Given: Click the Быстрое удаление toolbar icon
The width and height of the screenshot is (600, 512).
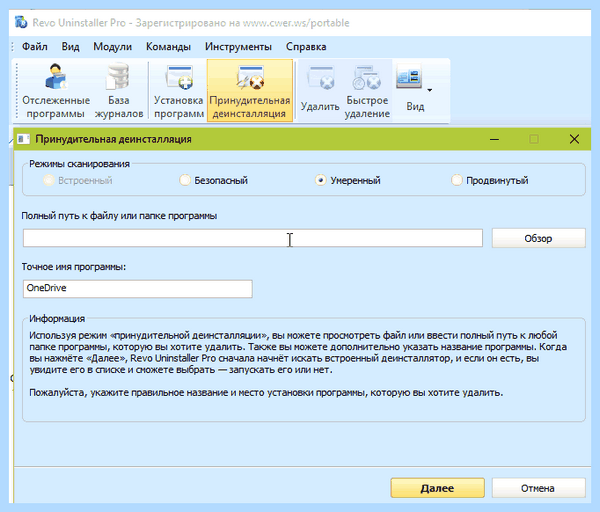Looking at the screenshot, I should 367,91.
